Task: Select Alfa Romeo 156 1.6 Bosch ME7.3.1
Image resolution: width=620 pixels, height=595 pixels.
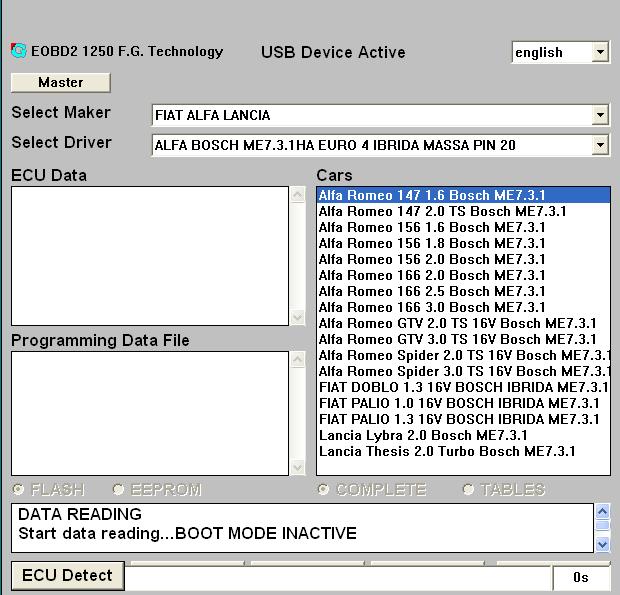Action: (463, 227)
